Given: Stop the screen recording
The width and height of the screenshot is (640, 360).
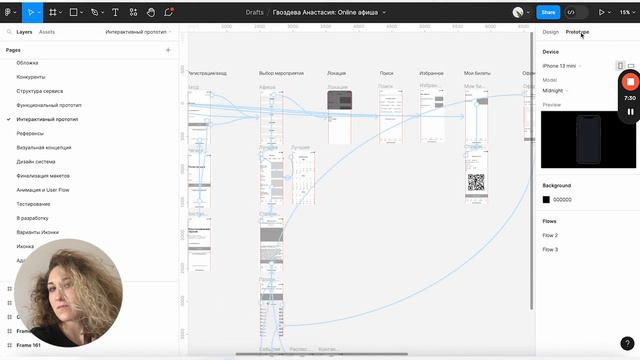Looking at the screenshot, I should point(630,82).
